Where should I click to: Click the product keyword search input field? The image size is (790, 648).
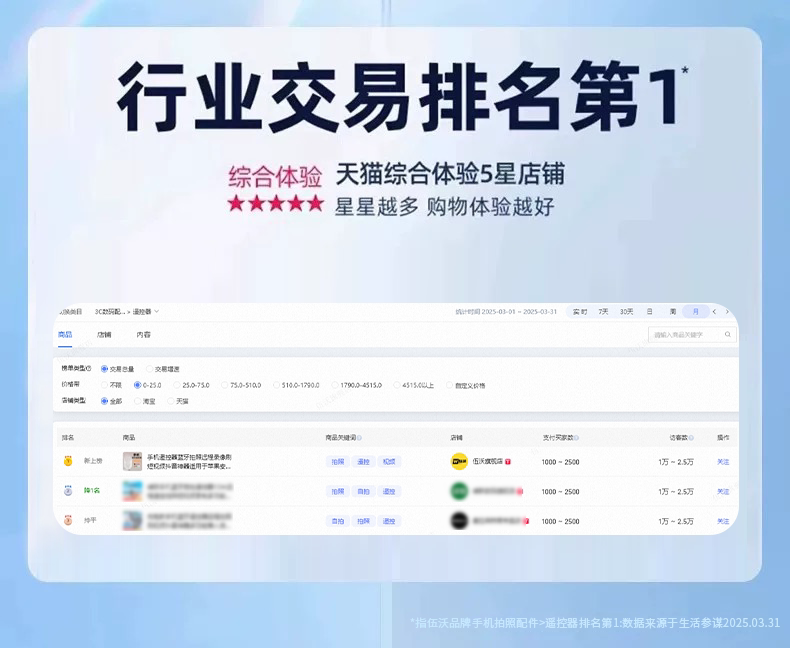(x=692, y=335)
